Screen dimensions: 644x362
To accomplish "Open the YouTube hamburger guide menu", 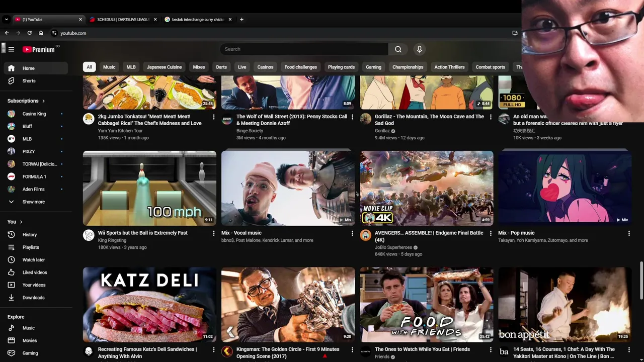I will [x=11, y=49].
